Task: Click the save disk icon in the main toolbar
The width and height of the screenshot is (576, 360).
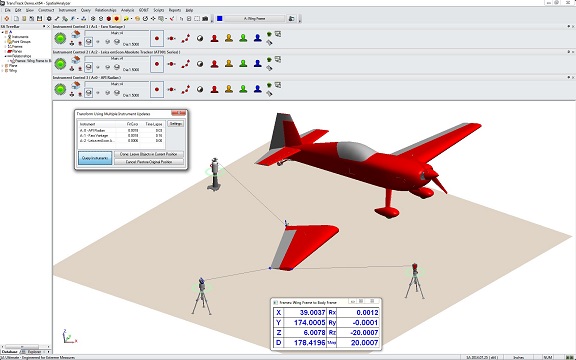Action: click(40, 18)
